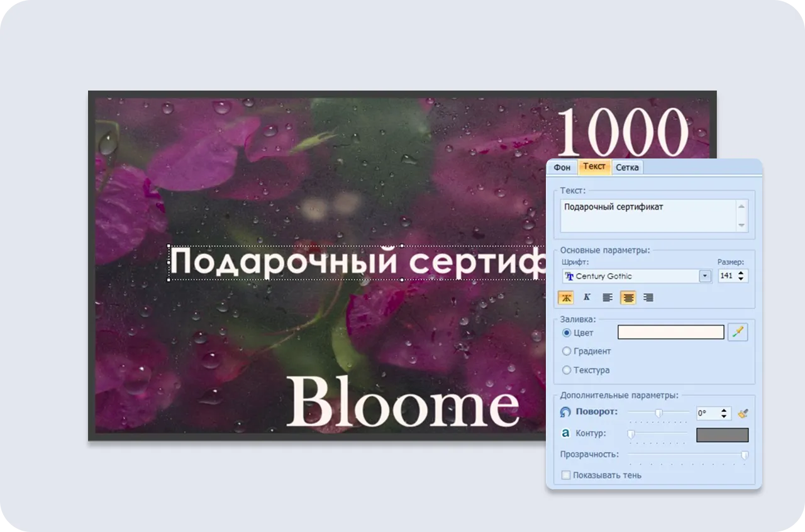Click the Прозрачность slider handle
Screen dimensions: 805x532
(745, 455)
